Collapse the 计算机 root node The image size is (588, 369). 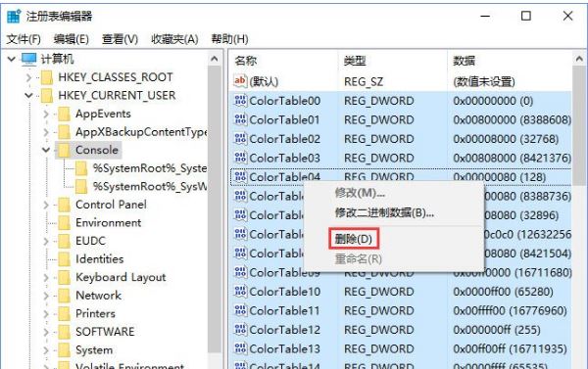[x=12, y=59]
